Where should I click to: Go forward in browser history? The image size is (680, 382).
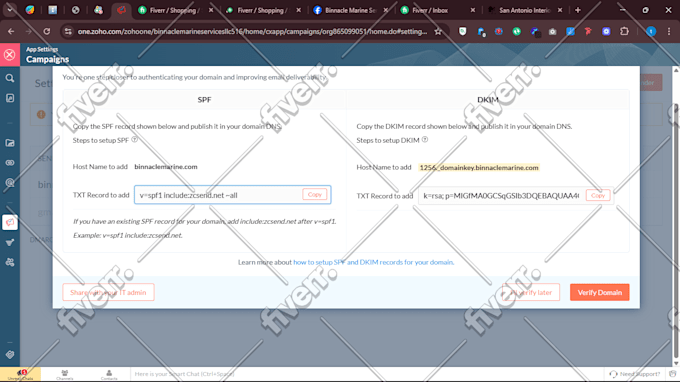29,31
